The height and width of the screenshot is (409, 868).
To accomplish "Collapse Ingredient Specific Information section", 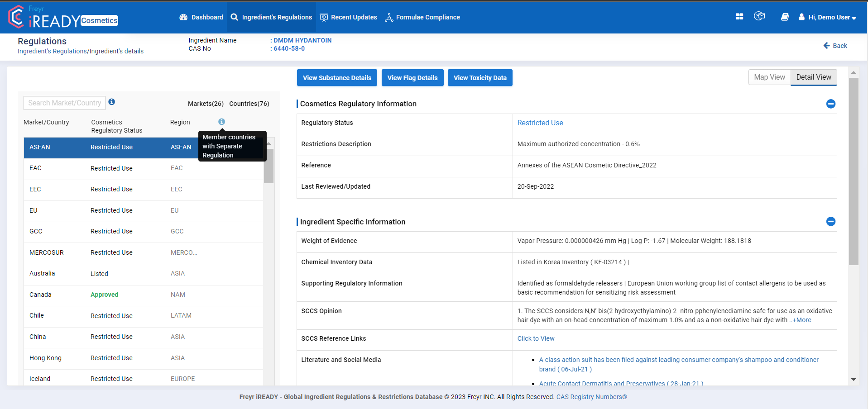I will coord(830,222).
